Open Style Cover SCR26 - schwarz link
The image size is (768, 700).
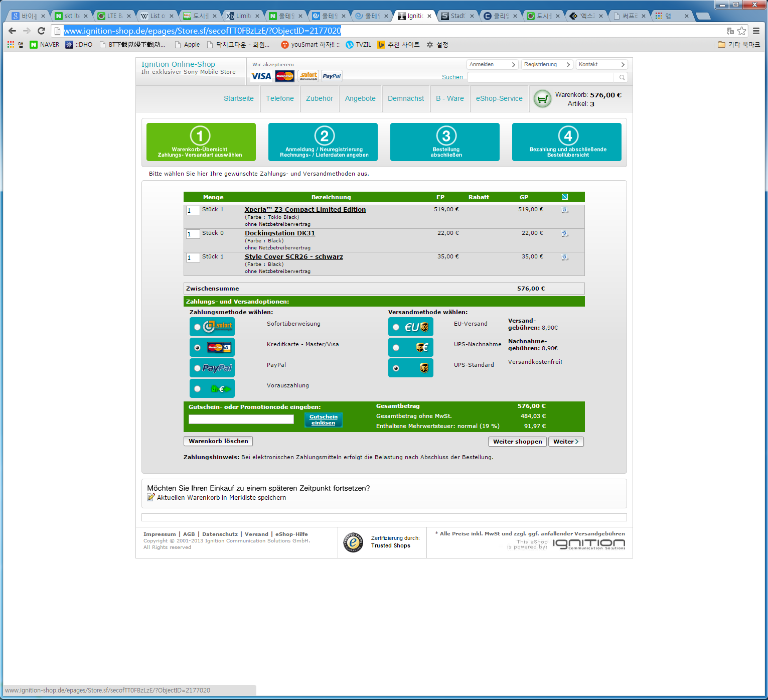(x=294, y=257)
